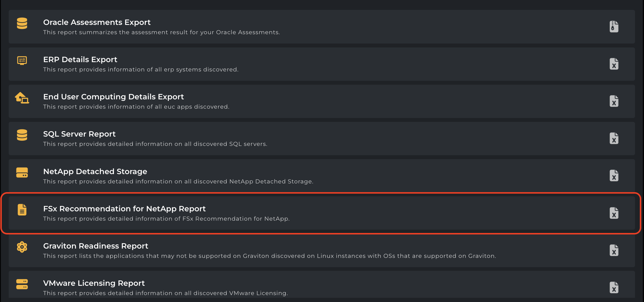Download FSx Recommendation for NetApp Excel file

click(614, 213)
